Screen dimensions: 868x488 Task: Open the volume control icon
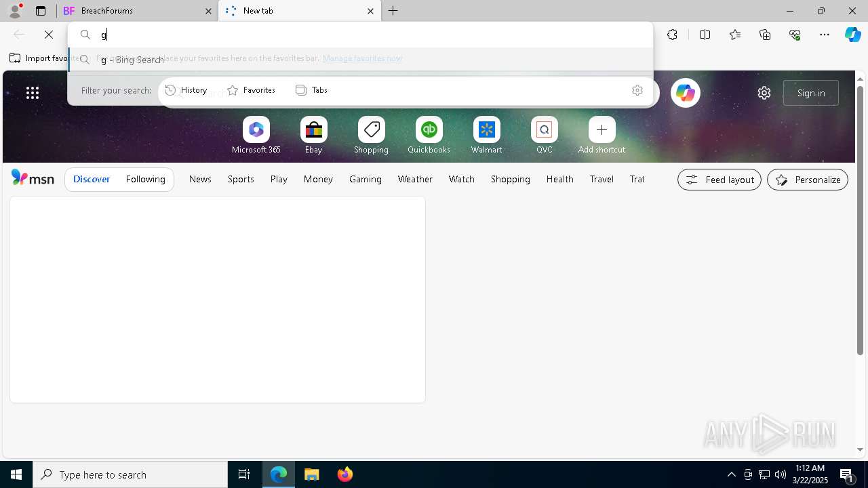pos(781,474)
